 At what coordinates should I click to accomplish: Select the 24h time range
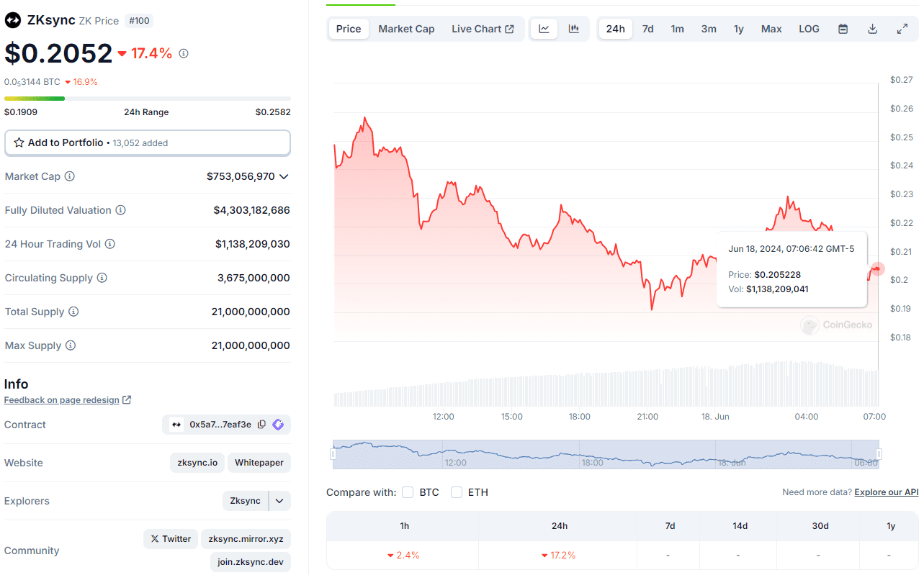(x=616, y=29)
